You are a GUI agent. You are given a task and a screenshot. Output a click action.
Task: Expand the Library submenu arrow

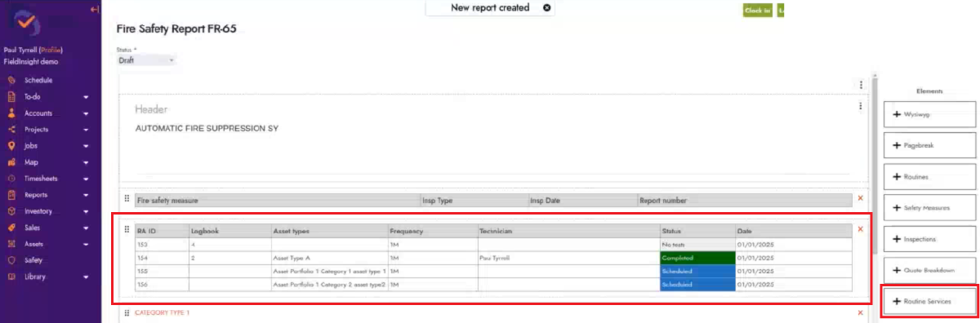pos(86,277)
